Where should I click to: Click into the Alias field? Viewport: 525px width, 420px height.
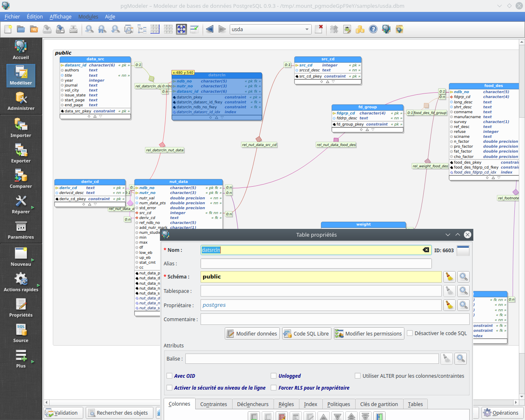pos(316,263)
